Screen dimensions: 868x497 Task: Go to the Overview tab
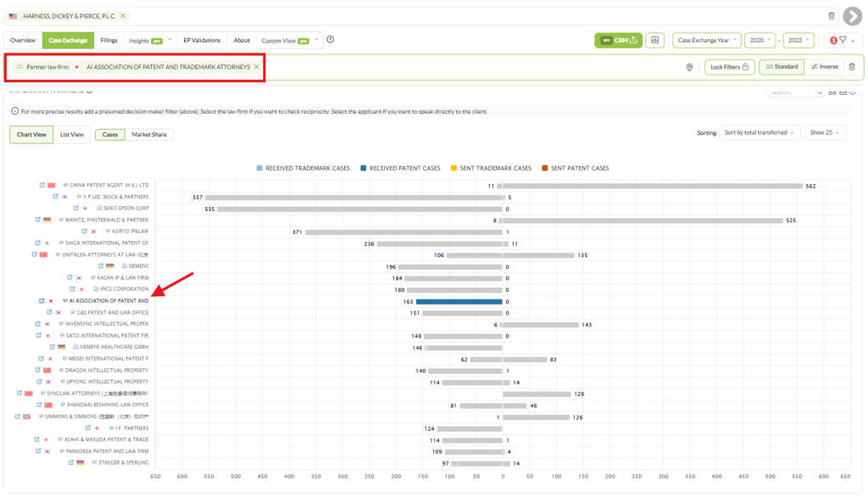23,41
